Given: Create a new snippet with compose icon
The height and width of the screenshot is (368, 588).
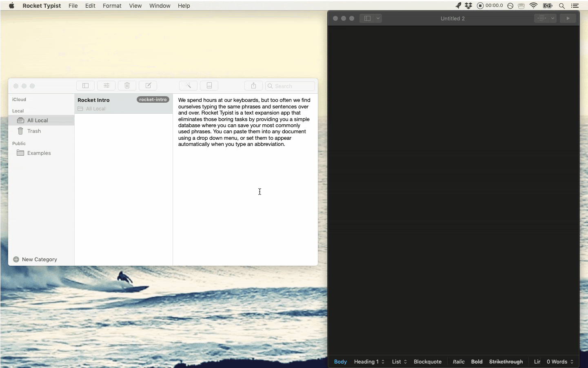Looking at the screenshot, I should 148,86.
